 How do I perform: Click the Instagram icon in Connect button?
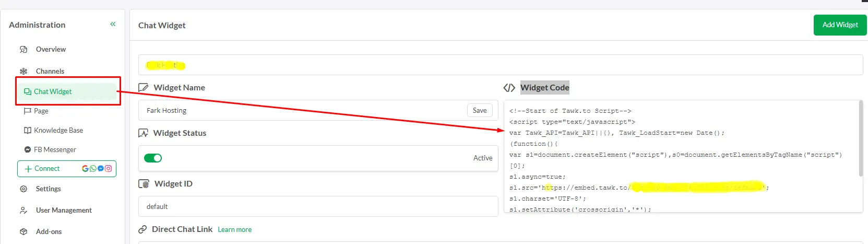[109, 168]
